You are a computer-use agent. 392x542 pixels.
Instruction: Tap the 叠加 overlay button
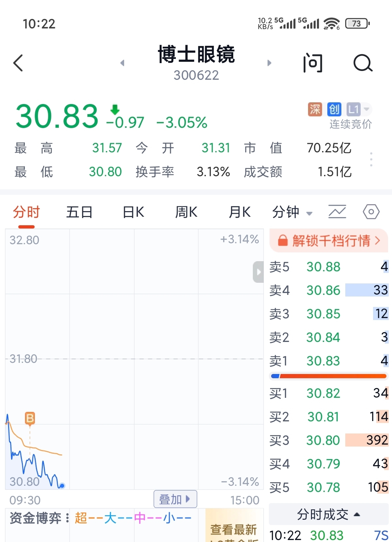[x=175, y=499]
